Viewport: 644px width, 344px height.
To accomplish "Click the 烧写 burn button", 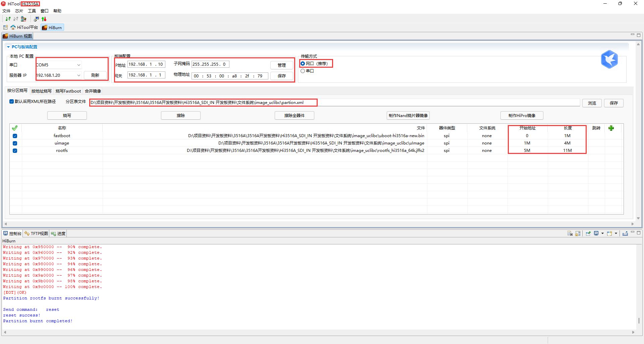I will pos(67,115).
